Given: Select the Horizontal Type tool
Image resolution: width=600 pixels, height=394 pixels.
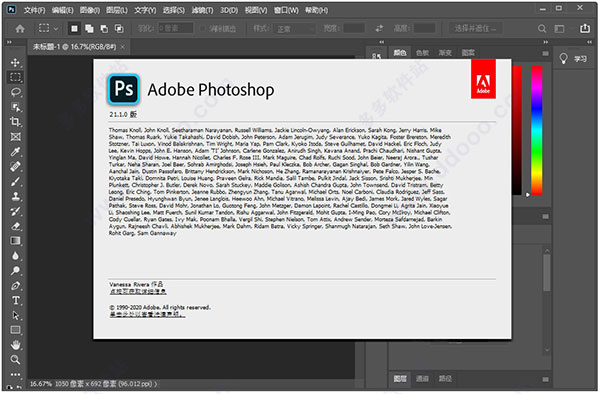Looking at the screenshot, I should [x=15, y=301].
